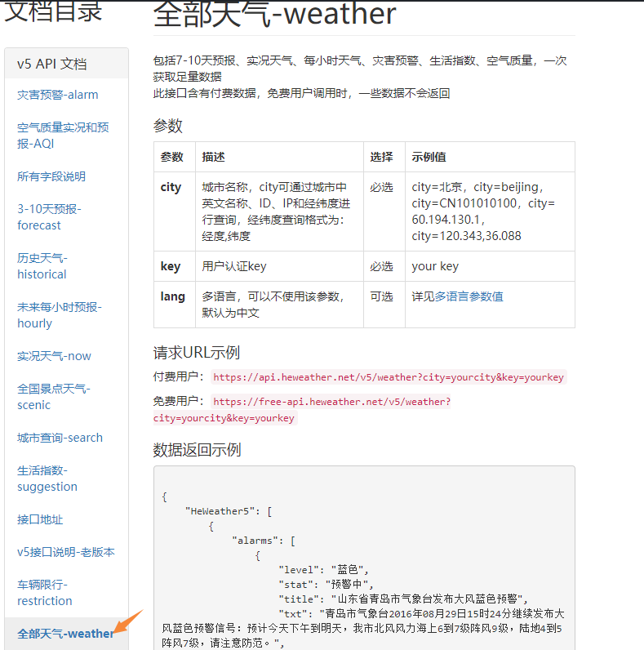Click the "stat": "预警中" code line
The height and width of the screenshot is (650, 644).
(326, 585)
